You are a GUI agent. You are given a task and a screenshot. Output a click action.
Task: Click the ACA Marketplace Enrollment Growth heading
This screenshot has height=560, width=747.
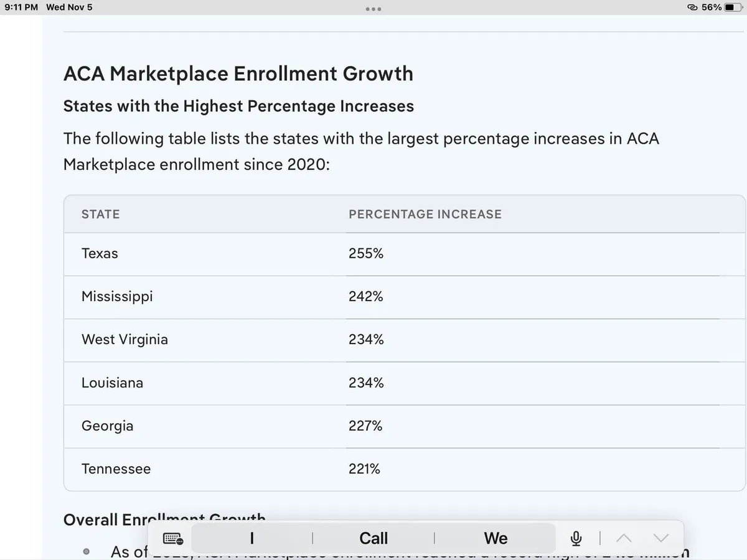(238, 74)
